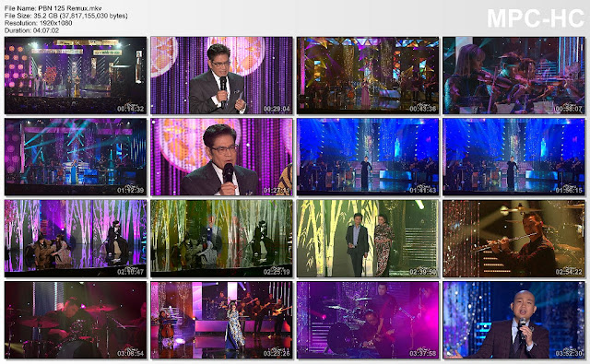Choose the singer thumbnail at 03:23:26
Screen dimensions: 590x364
click(x=221, y=320)
